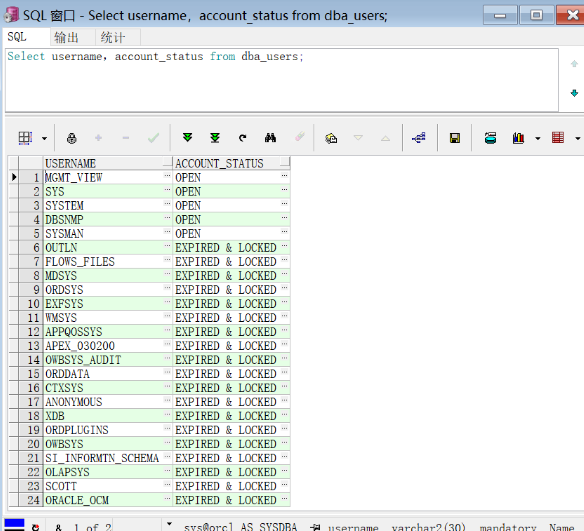The width and height of the screenshot is (584, 531).
Task: Open the '1 of 2' result selector dropdown
Action: coord(169,524)
